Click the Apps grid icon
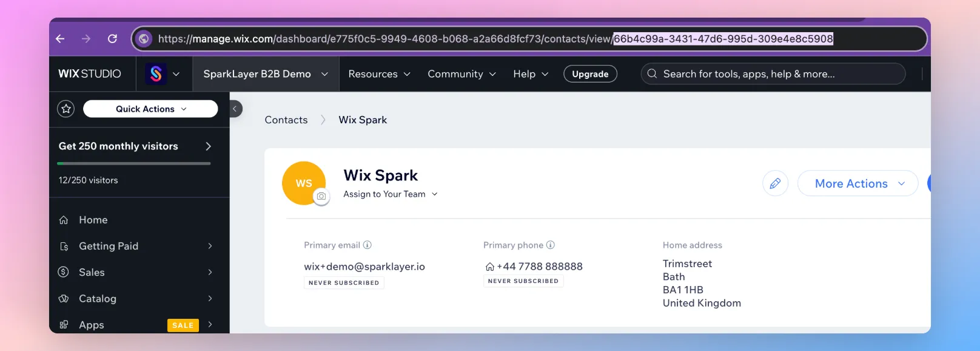Viewport: 980px width, 351px height. click(x=64, y=325)
